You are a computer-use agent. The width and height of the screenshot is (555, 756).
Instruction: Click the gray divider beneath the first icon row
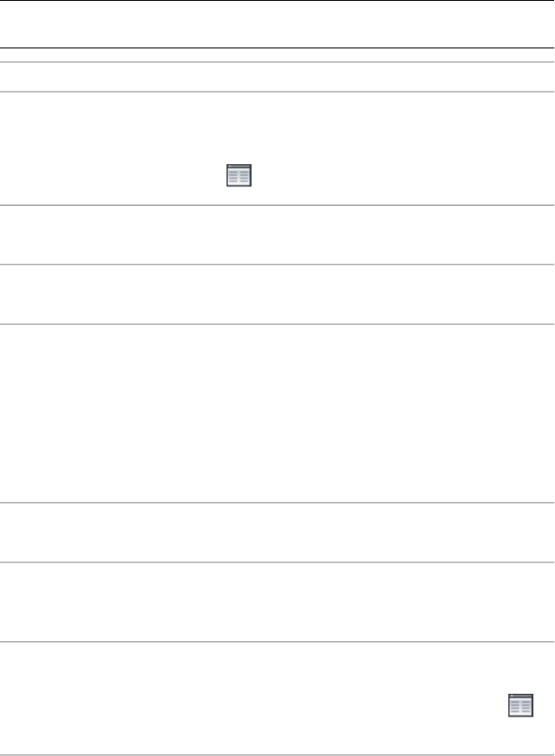(x=277, y=205)
